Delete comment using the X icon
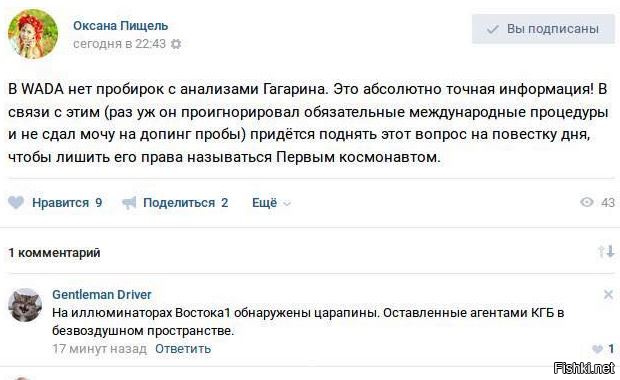 [609, 295]
